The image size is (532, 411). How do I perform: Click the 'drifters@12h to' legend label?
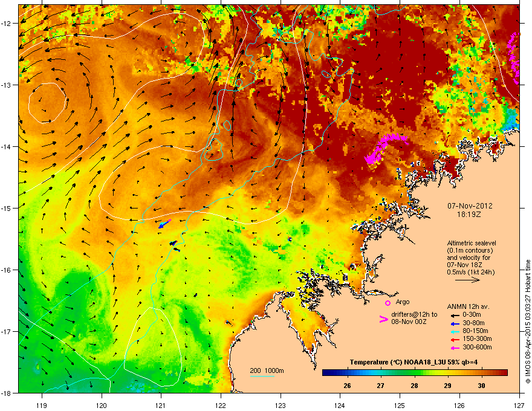click(414, 315)
